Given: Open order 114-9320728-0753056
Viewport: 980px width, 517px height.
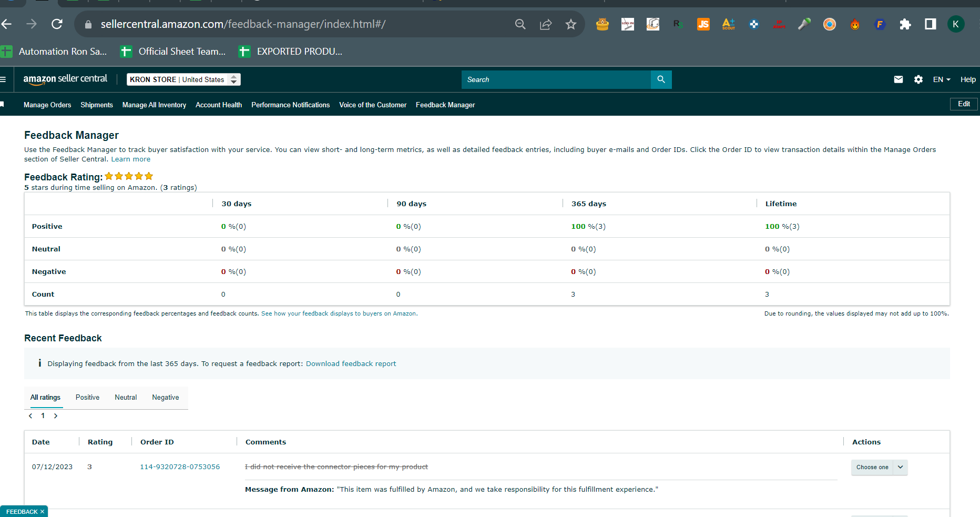Looking at the screenshot, I should pos(180,467).
